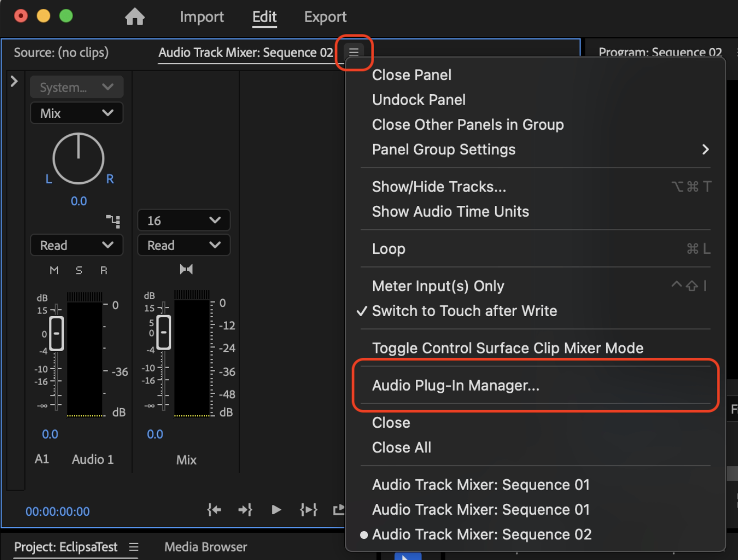The height and width of the screenshot is (560, 738).
Task: Solo track Audio 1 with S button
Action: (79, 270)
